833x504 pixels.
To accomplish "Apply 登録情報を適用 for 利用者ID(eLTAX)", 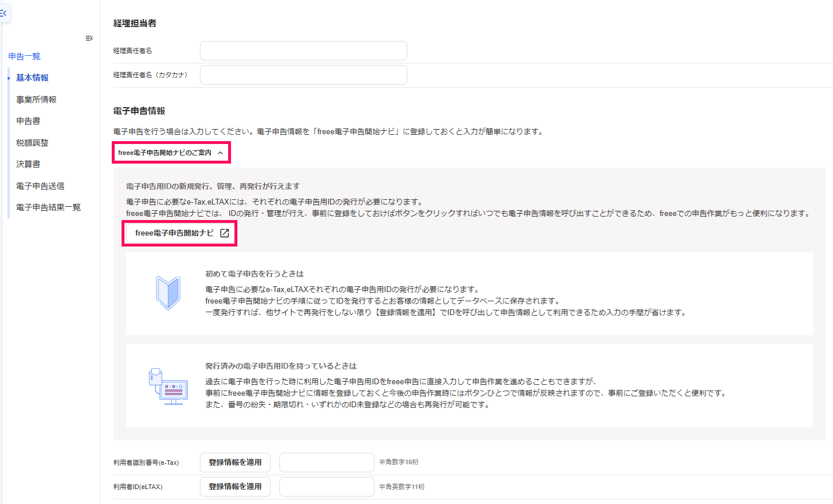I will (x=235, y=487).
